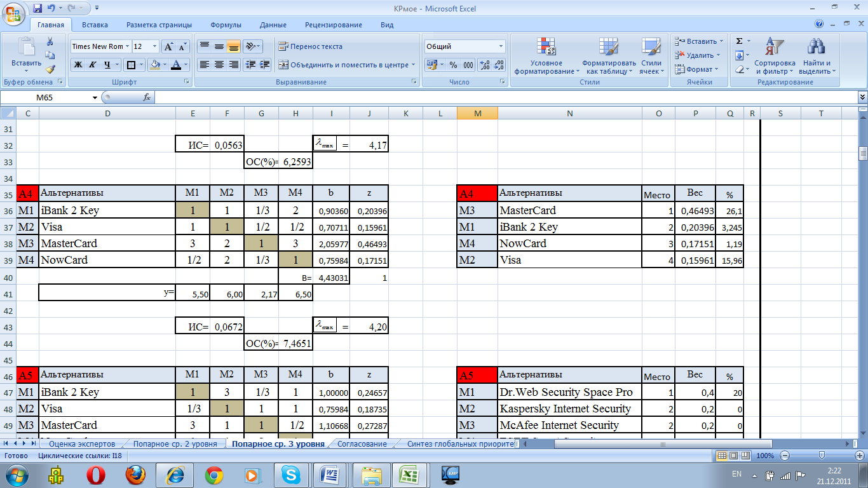The height and width of the screenshot is (488, 868).
Task: Open Стили ячеек gallery
Action: (651, 56)
